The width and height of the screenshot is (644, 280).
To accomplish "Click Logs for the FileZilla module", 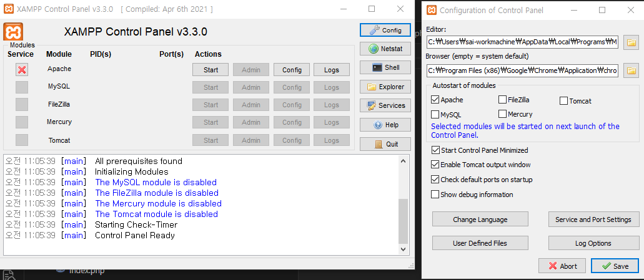I will click(x=332, y=105).
